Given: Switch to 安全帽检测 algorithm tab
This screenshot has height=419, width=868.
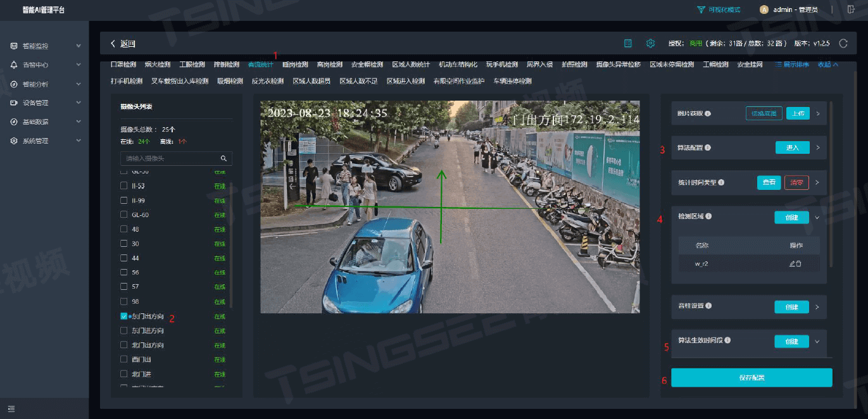Looking at the screenshot, I should pos(367,65).
